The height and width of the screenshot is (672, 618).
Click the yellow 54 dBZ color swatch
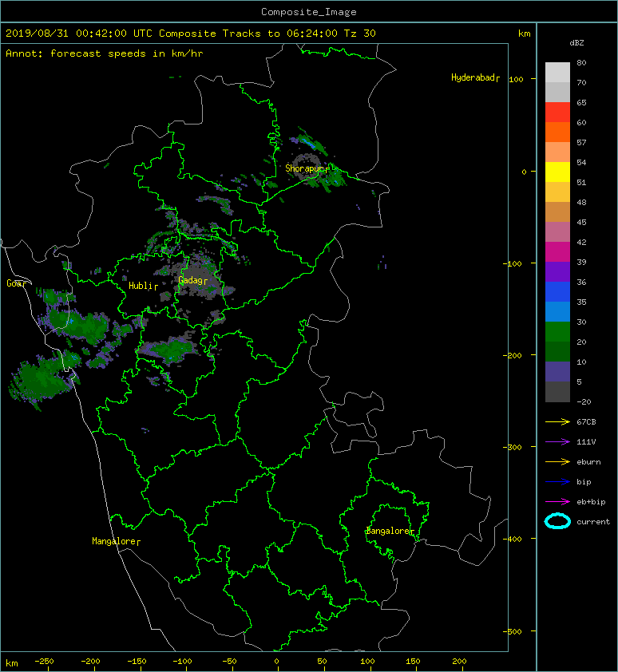coord(557,172)
